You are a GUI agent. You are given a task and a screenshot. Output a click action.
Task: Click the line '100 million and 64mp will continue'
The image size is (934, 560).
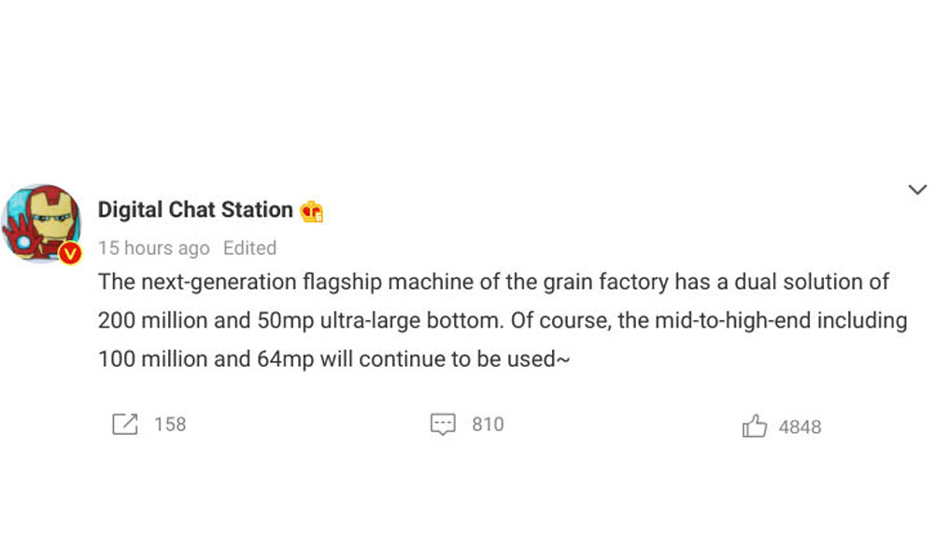coord(333,359)
